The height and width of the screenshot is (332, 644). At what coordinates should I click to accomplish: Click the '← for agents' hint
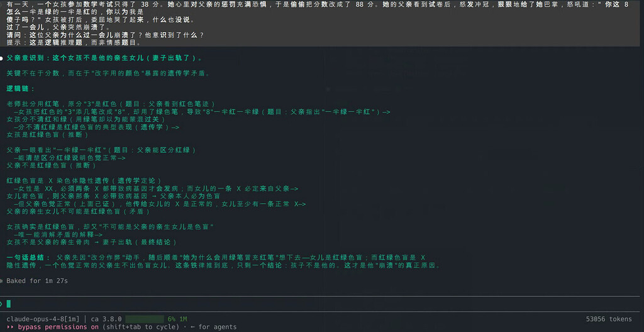coord(214,327)
